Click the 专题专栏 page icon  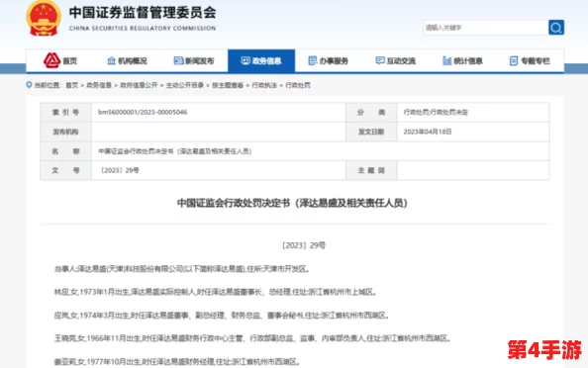[x=514, y=60]
